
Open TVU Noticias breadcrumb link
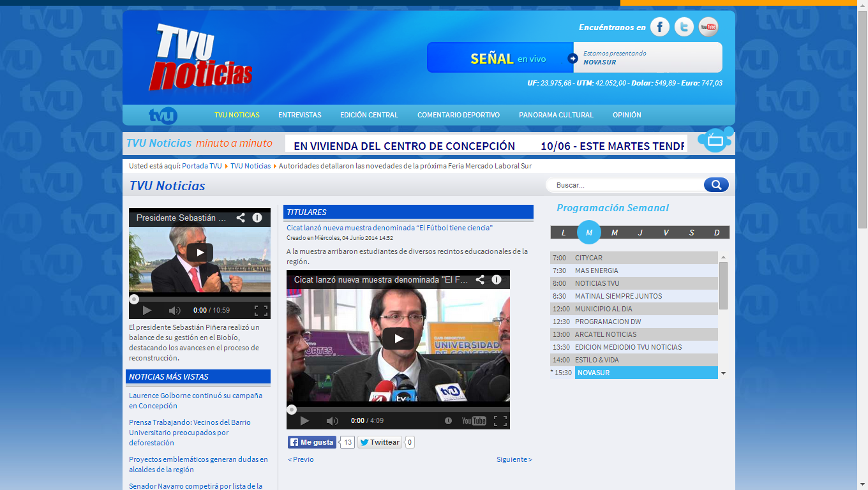pyautogui.click(x=250, y=166)
